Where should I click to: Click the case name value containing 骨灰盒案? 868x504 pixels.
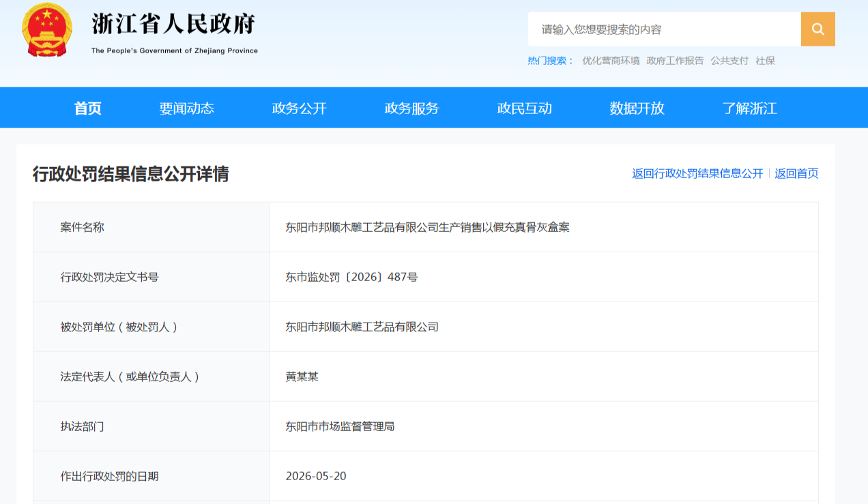pyautogui.click(x=428, y=227)
